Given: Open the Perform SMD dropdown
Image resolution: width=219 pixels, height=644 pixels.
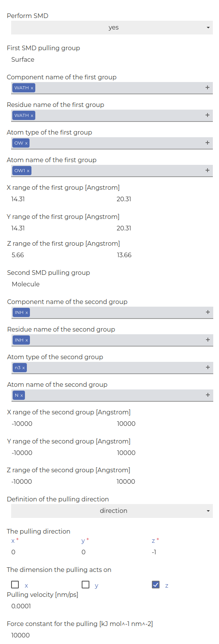Looking at the screenshot, I should tap(112, 28).
